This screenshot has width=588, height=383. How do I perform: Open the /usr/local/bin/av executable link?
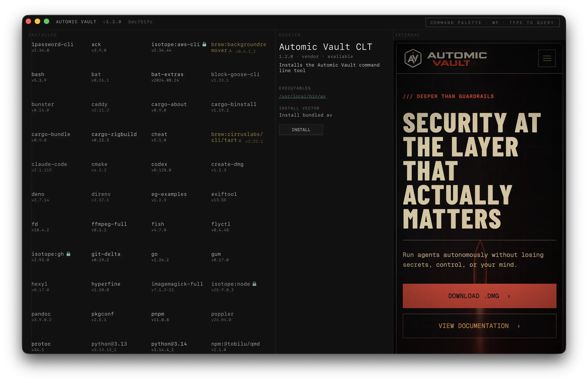(x=302, y=96)
